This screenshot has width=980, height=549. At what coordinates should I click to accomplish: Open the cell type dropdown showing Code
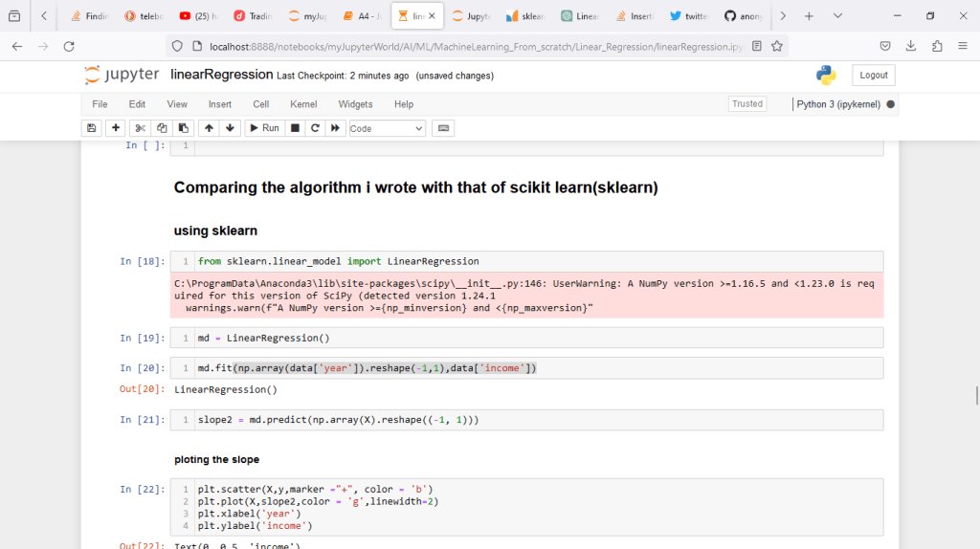(387, 128)
